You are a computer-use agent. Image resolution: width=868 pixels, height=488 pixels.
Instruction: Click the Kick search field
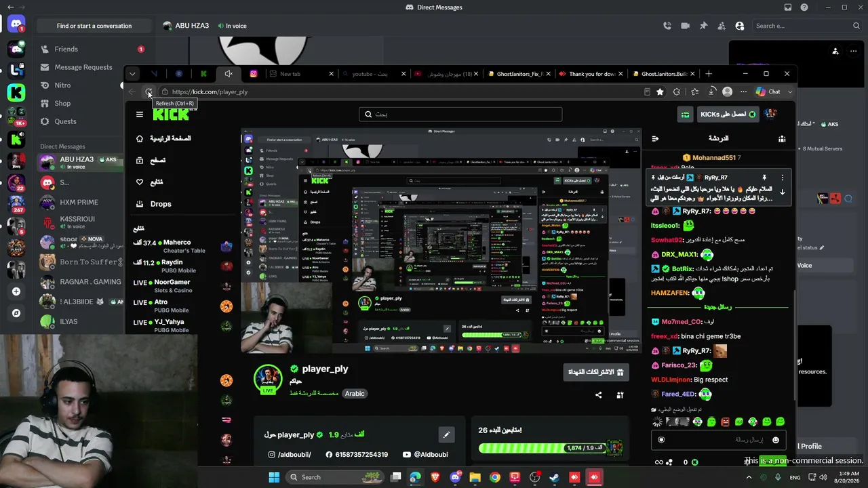460,114
